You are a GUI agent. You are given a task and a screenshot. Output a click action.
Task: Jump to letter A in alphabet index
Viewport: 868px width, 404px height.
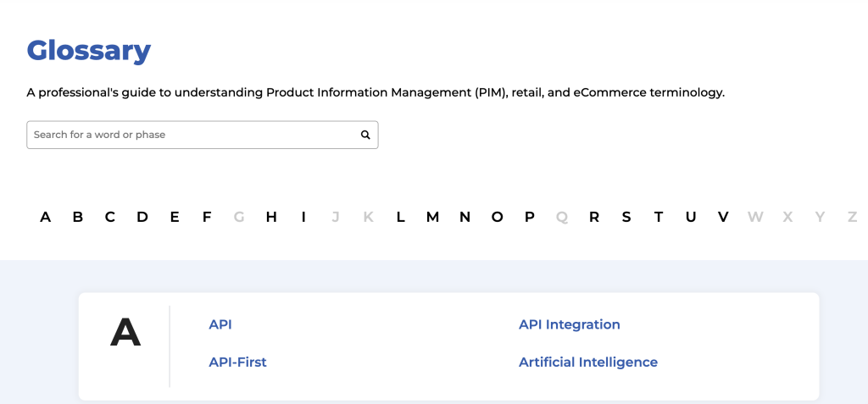click(46, 217)
